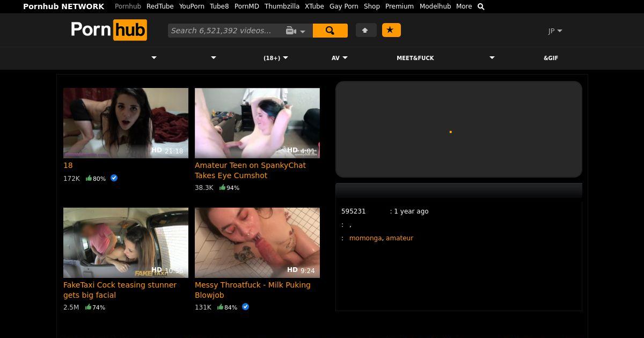Open the thumbnail with 9:24 duration
The image size is (644, 338).
coord(257,243)
